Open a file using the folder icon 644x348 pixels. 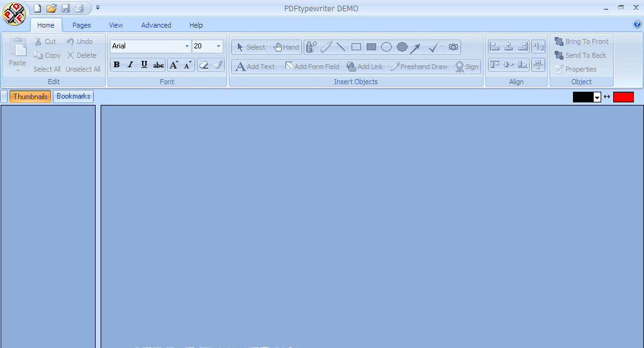51,8
